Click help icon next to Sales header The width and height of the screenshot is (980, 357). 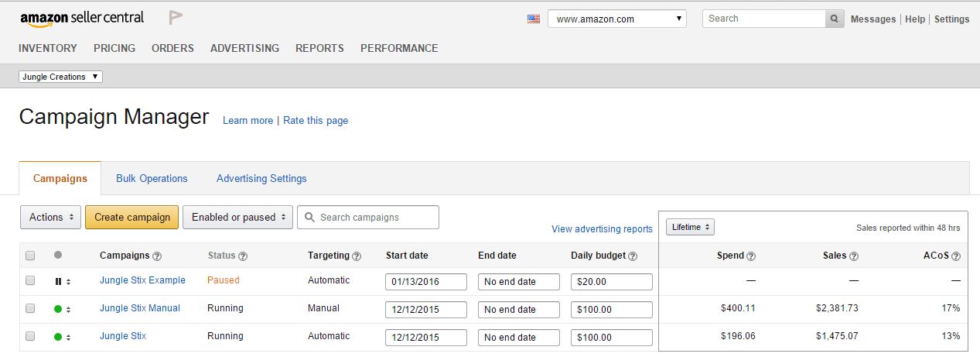pos(854,256)
